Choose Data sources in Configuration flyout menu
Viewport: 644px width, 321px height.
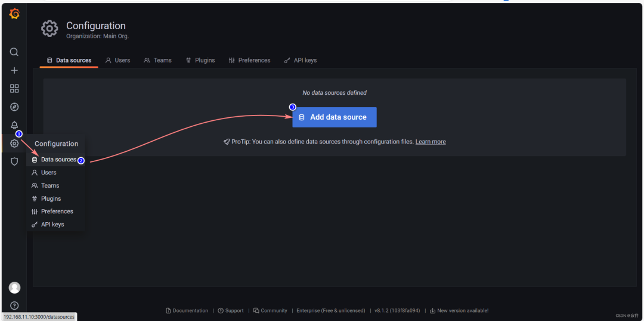[55, 160]
